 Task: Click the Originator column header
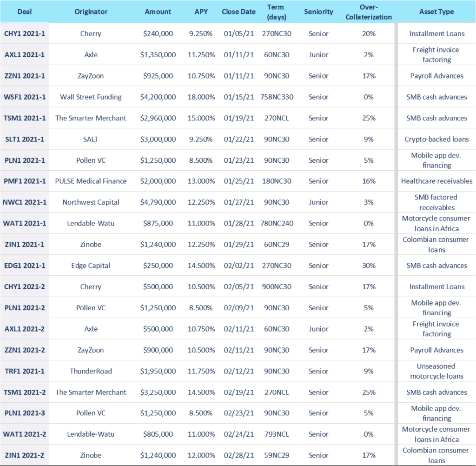click(x=91, y=12)
